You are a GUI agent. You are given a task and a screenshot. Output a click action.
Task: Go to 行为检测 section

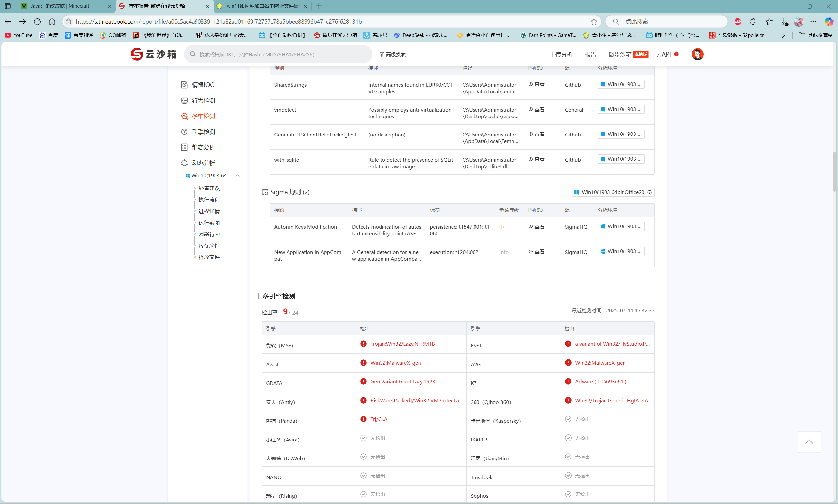click(x=198, y=100)
